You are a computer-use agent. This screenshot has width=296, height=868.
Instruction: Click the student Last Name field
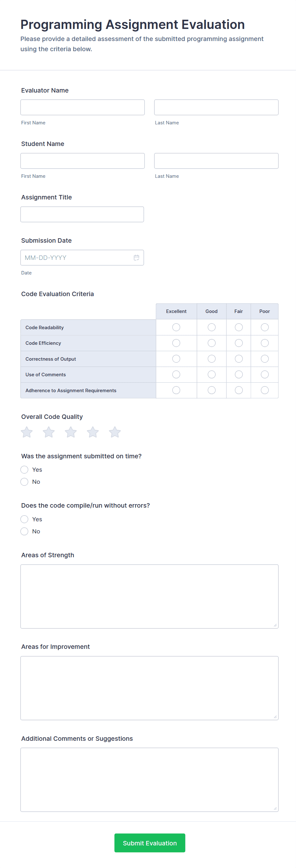pyautogui.click(x=216, y=161)
